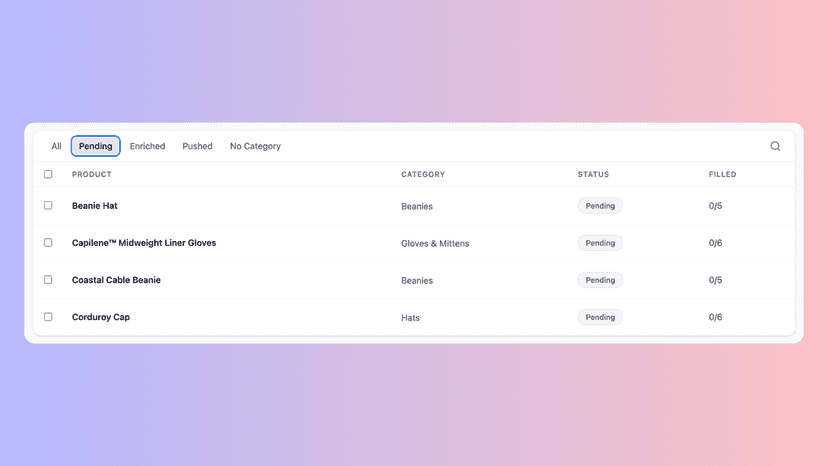The width and height of the screenshot is (828, 466).
Task: Click the CATEGORY column header
Action: tap(423, 174)
